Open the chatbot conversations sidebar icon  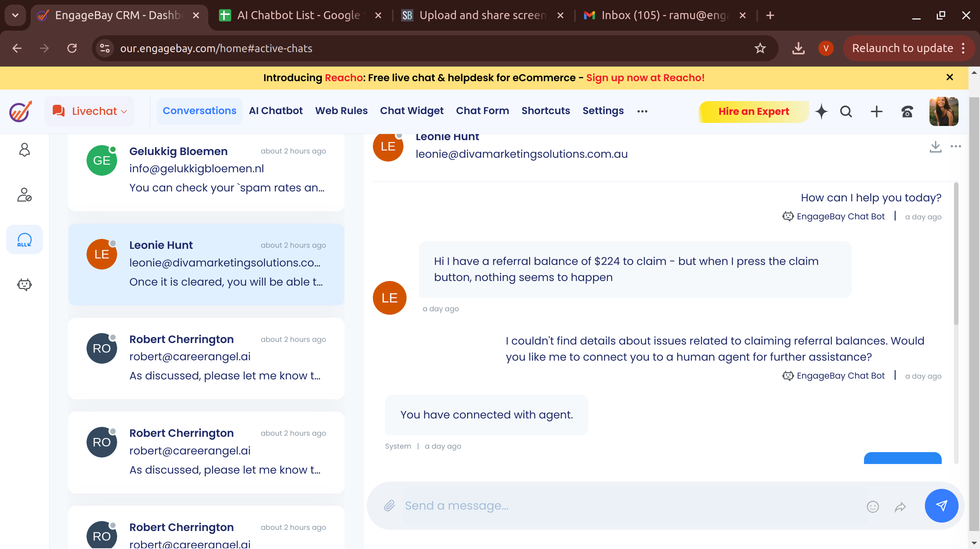(24, 284)
